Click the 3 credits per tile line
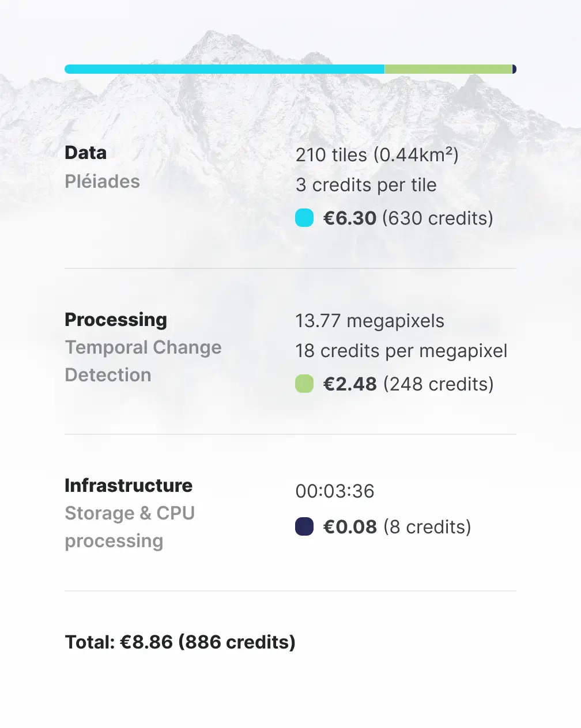 (366, 185)
